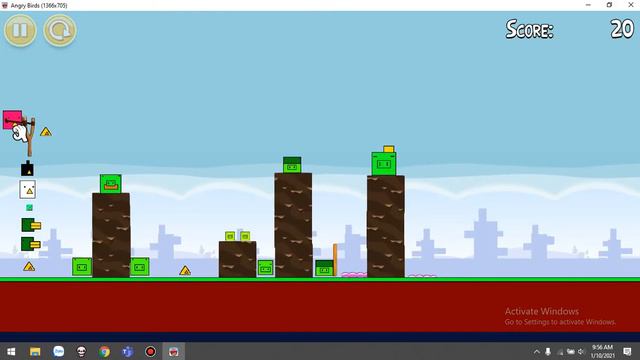Expand the hidden system tray icons chevron
640x360 pixels.
pos(537,351)
